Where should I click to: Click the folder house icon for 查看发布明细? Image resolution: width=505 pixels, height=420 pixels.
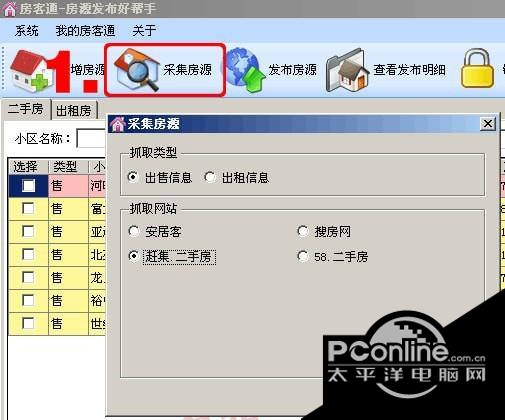click(x=347, y=70)
